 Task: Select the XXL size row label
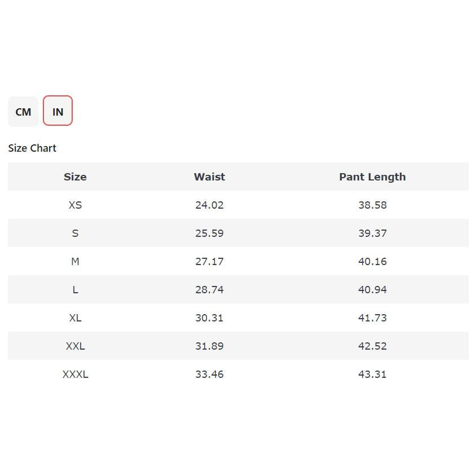point(75,346)
